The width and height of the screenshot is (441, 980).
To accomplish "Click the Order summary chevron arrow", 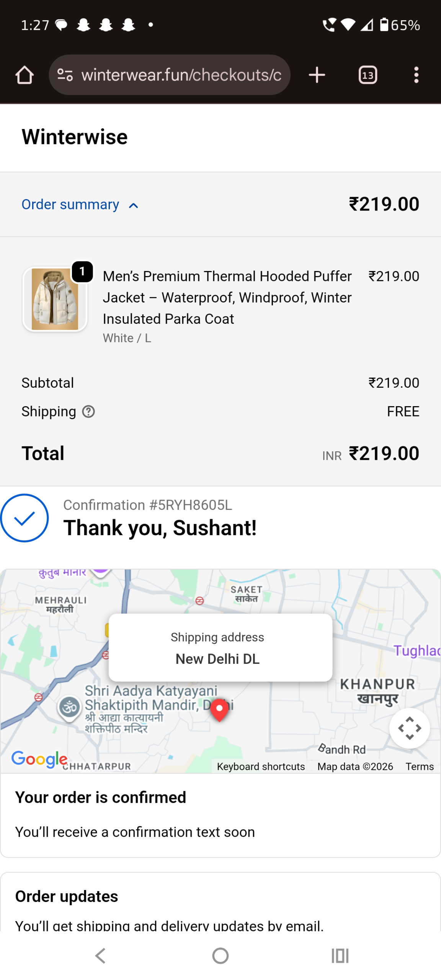I will pyautogui.click(x=133, y=206).
